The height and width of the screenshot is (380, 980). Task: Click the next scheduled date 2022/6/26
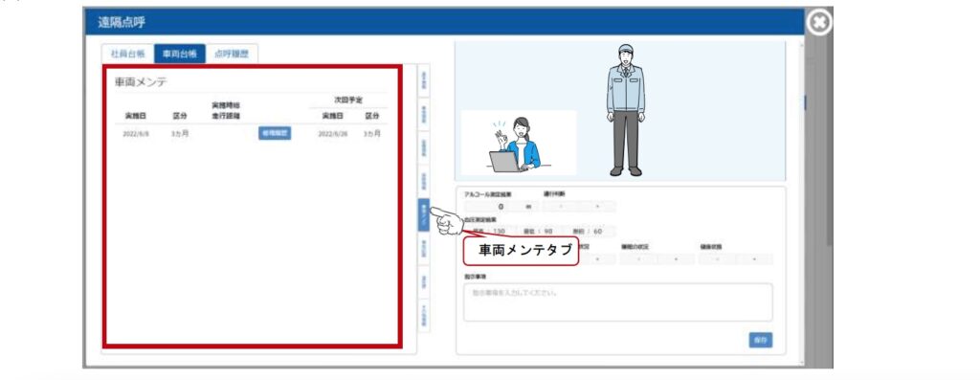tap(332, 134)
